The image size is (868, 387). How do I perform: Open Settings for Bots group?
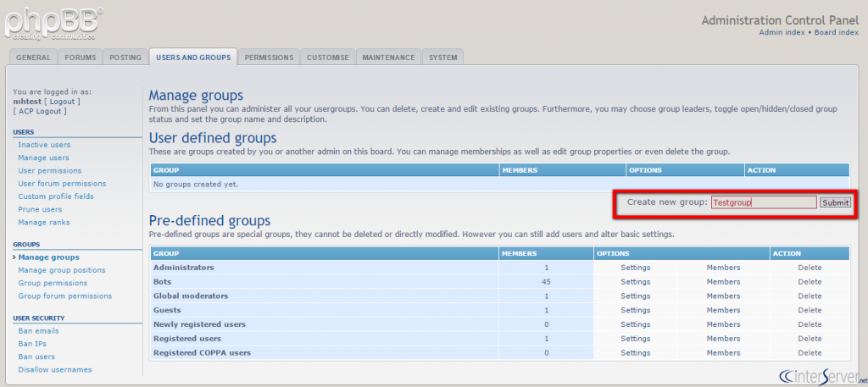[x=635, y=281]
